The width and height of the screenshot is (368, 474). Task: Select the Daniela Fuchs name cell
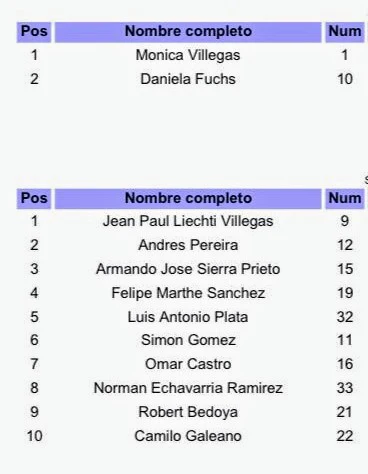coord(188,79)
